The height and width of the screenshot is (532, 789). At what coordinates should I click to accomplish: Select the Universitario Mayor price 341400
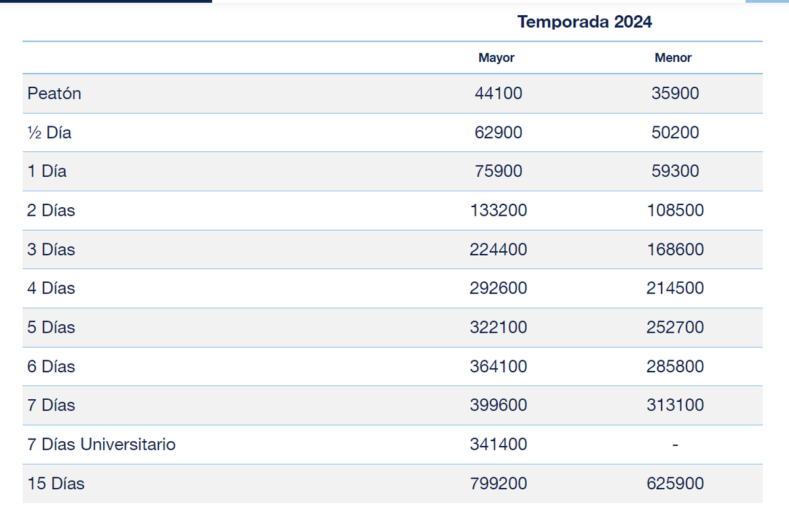tap(498, 445)
